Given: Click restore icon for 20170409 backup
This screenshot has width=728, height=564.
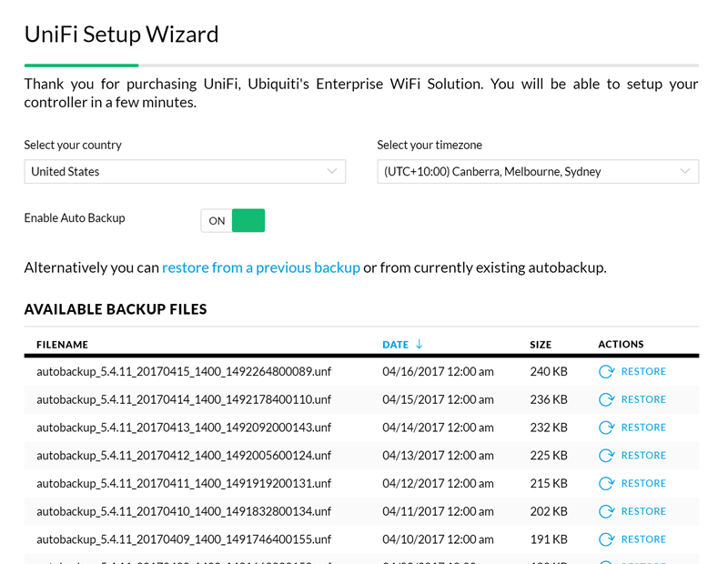Looking at the screenshot, I should (606, 539).
